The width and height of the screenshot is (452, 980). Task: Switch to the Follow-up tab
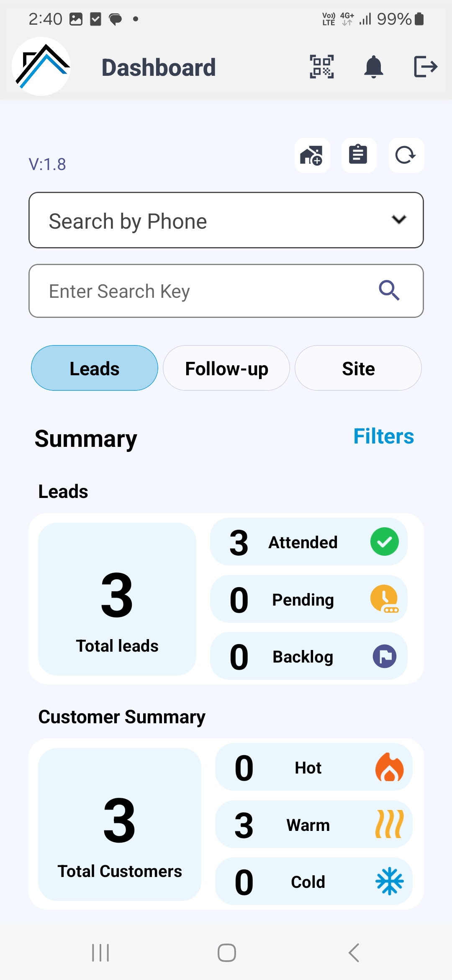[x=226, y=368]
